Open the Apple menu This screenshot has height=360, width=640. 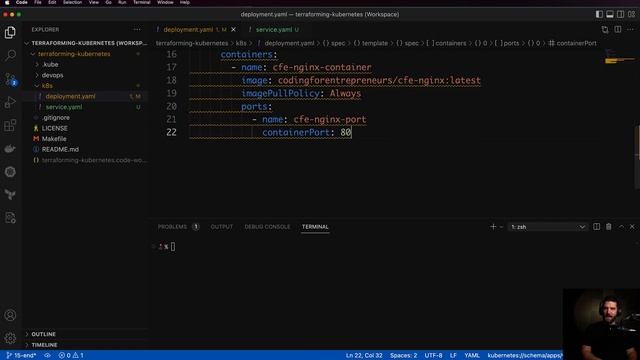click(7, 2)
